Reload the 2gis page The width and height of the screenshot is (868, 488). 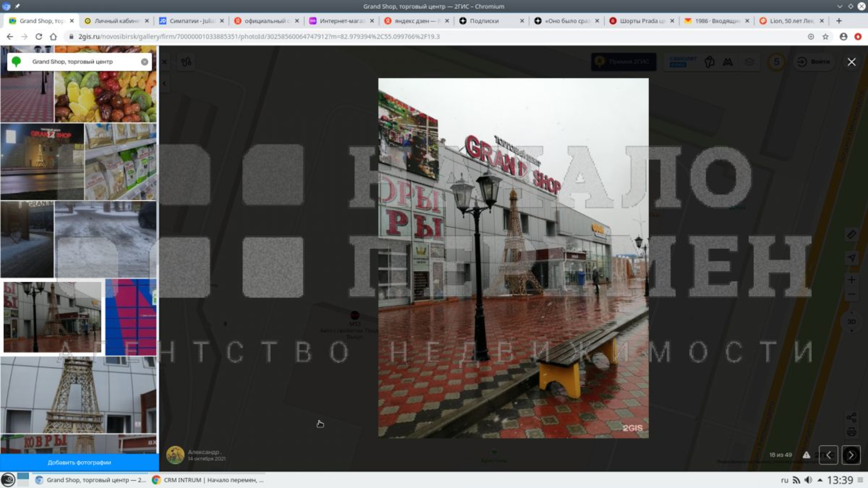click(39, 37)
